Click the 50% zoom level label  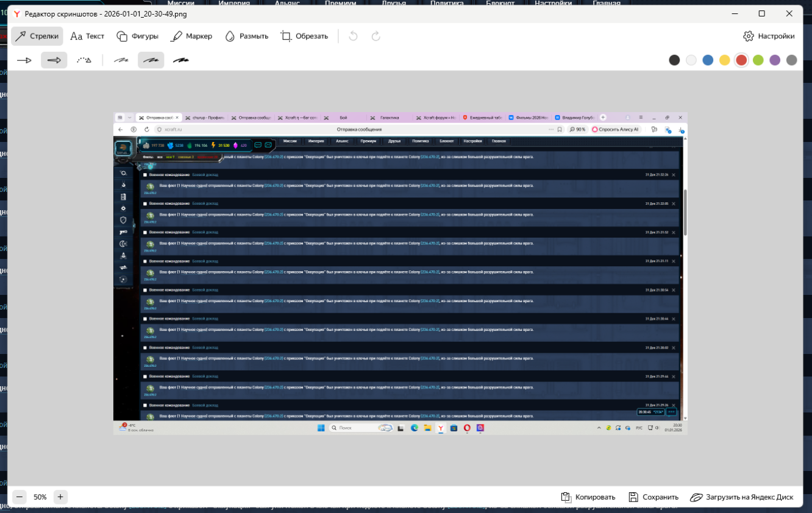tap(40, 497)
